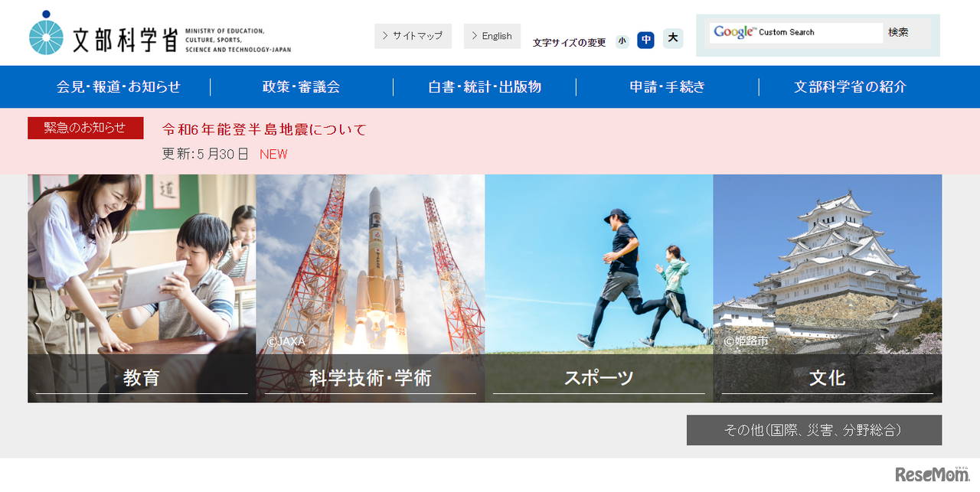Viewport: 980px width, 492px height.
Task: Open the 政策・審議会 menu
Action: click(x=300, y=86)
